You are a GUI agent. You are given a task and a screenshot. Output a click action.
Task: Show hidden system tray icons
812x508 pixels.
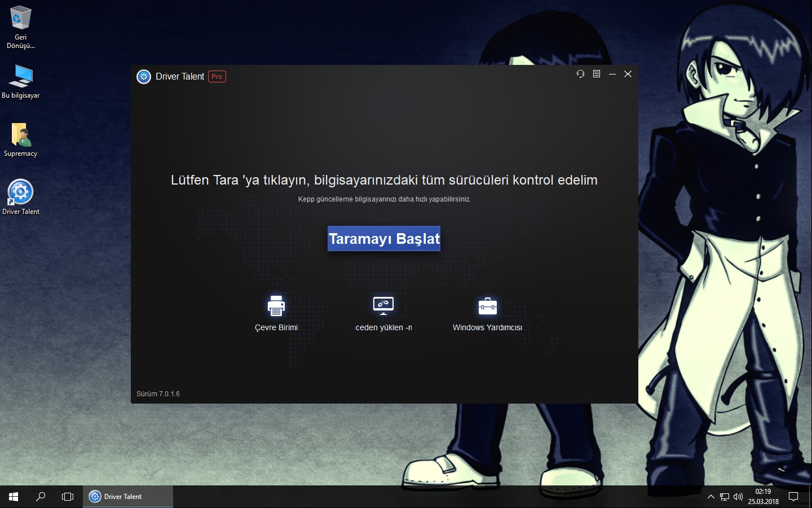[x=710, y=497]
